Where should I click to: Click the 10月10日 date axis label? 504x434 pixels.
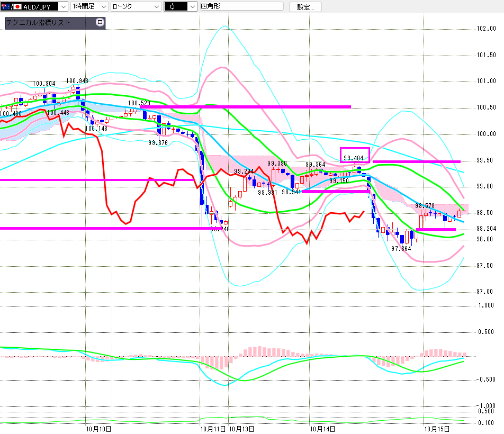pos(98,428)
